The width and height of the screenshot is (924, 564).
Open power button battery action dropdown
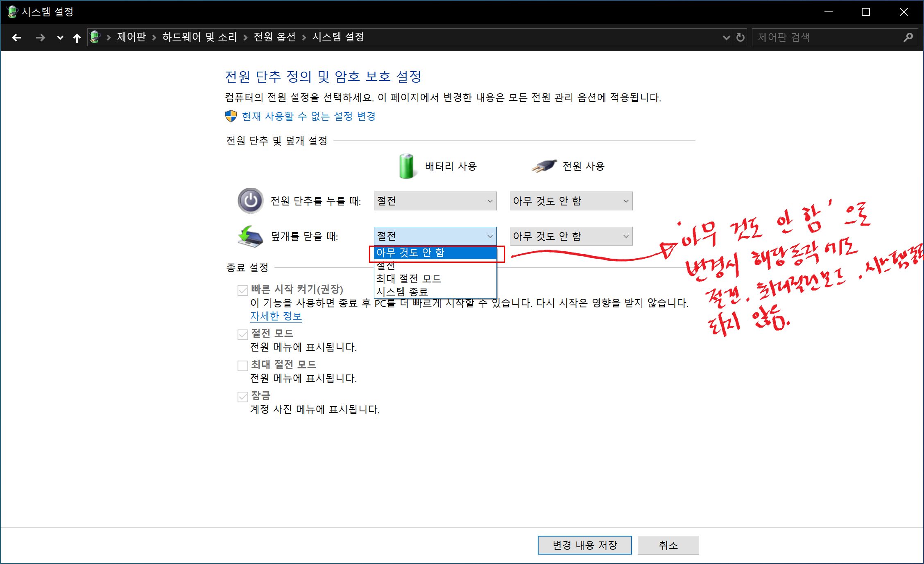coord(435,201)
